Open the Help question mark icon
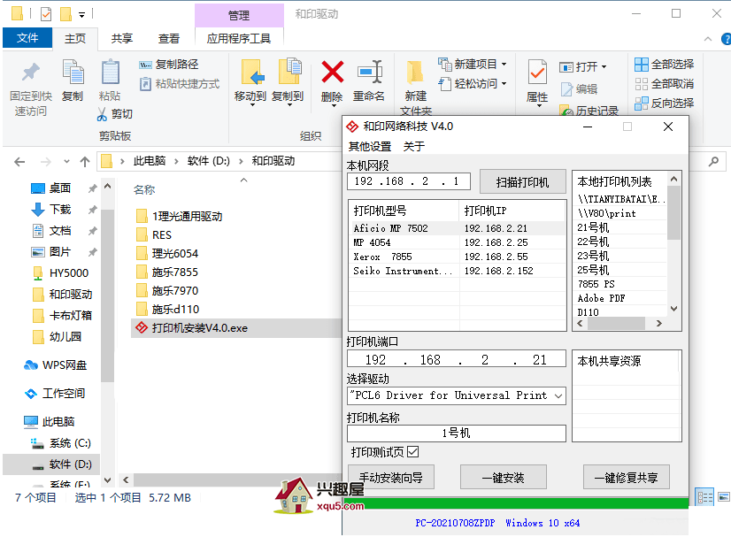 (726, 39)
